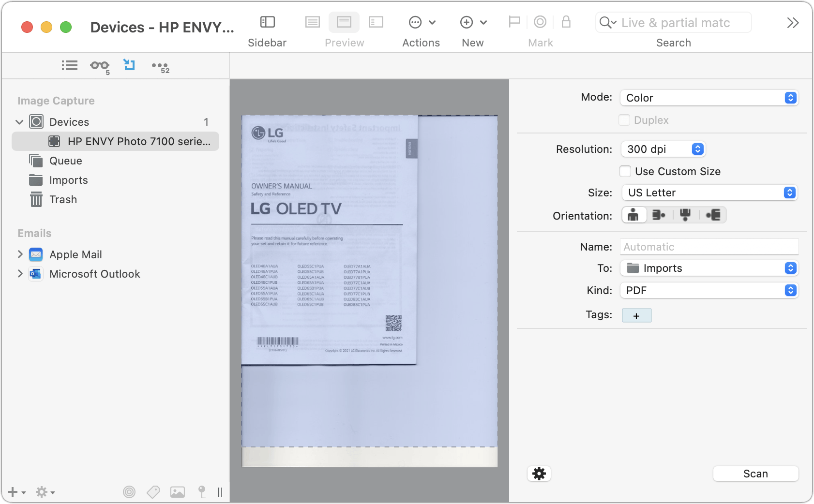Open the Size dropdown showing US Letter
Image resolution: width=814 pixels, height=504 pixels.
point(709,193)
